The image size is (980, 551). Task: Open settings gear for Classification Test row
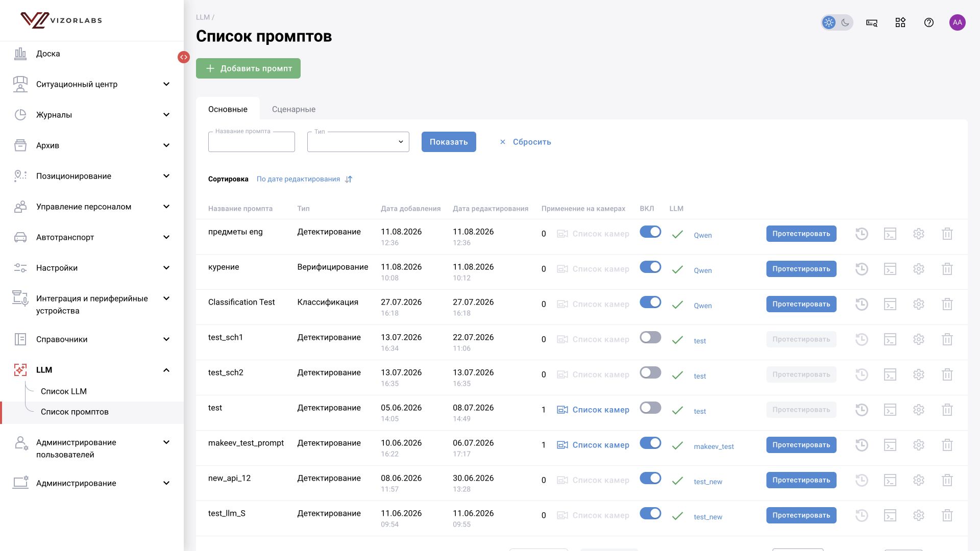click(919, 304)
